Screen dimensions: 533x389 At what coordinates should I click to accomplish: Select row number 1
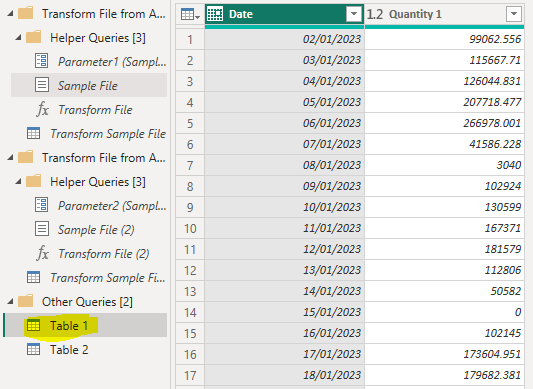(190, 39)
